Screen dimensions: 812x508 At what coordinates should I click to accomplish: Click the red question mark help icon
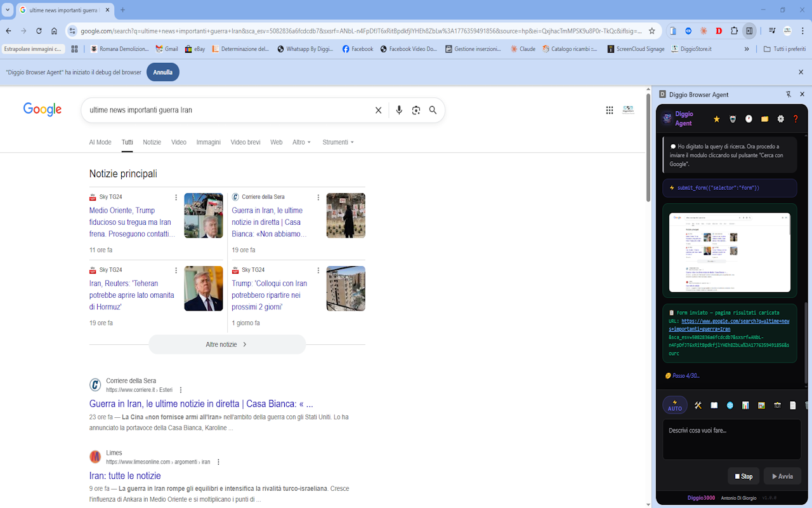point(796,119)
